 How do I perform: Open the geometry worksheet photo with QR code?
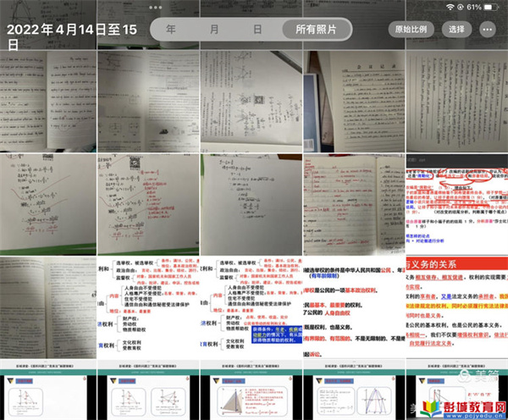point(251,102)
